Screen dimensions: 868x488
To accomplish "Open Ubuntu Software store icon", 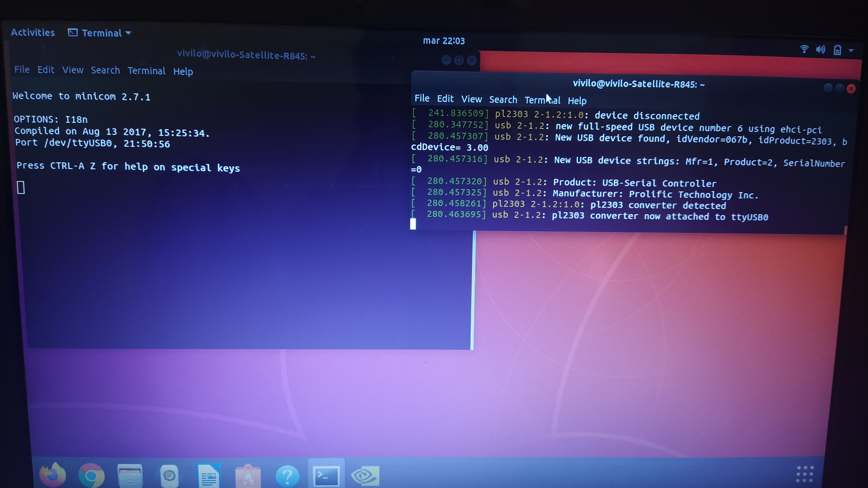I will pos(248,476).
